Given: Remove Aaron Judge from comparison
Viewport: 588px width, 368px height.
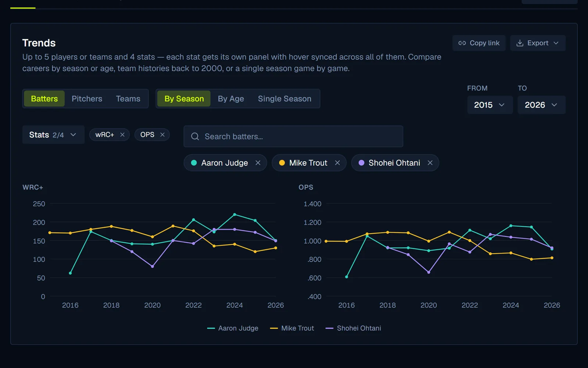Looking at the screenshot, I should click(258, 163).
